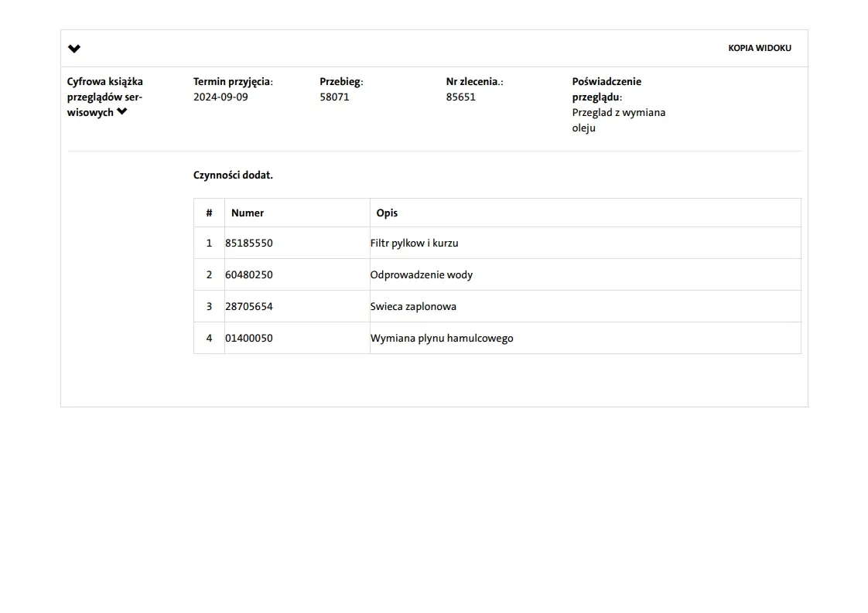Select the Termin przyjęcia date 2024-09-09
The width and height of the screenshot is (868, 613).
pyautogui.click(x=220, y=97)
